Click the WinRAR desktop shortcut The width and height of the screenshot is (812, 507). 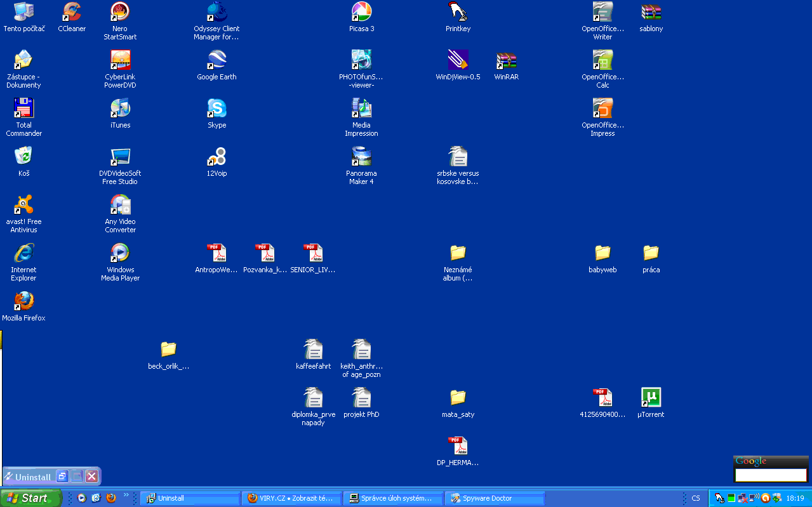[x=506, y=60]
